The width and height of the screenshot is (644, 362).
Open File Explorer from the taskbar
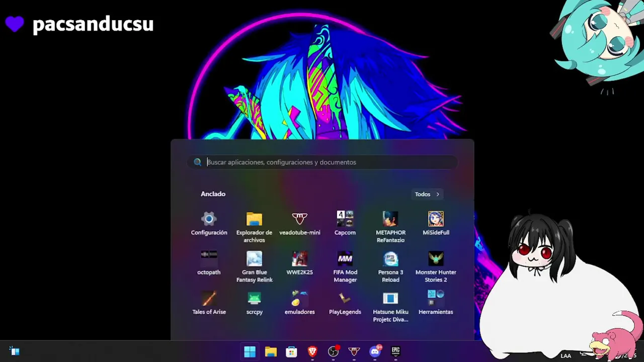[x=271, y=351]
